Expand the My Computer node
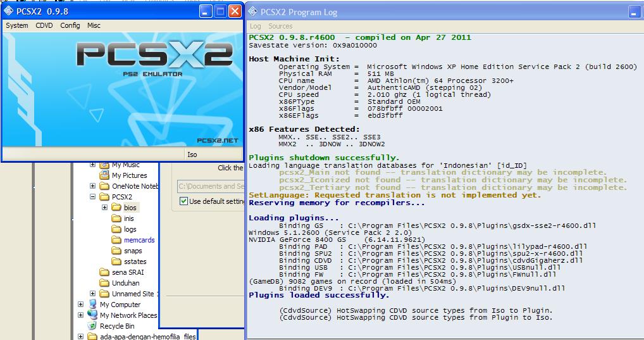Image resolution: width=644 pixels, height=340 pixels. tap(80, 305)
